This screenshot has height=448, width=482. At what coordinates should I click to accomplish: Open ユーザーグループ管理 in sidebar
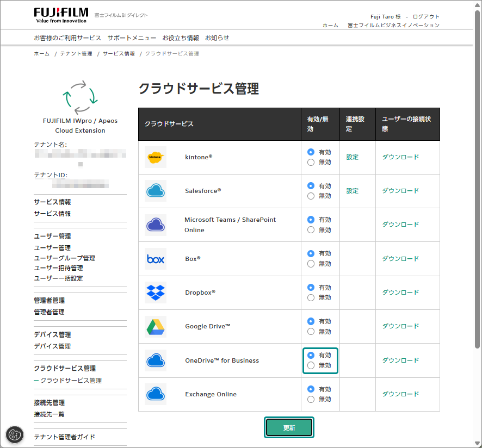[x=65, y=258]
